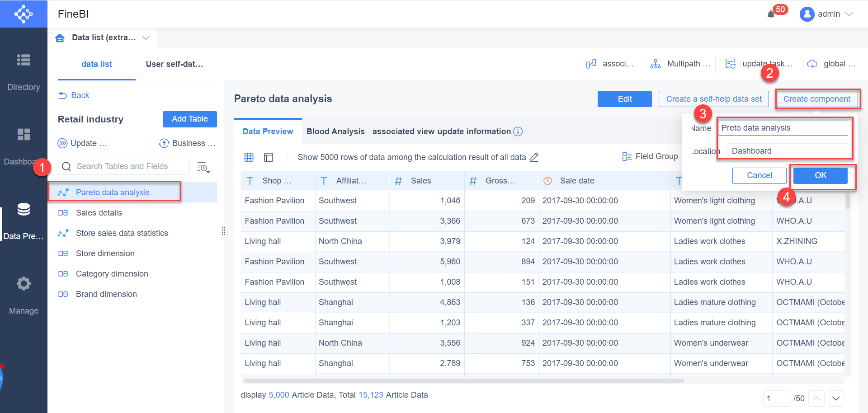The height and width of the screenshot is (413, 868).
Task: Click info icon beside associated view update
Action: pyautogui.click(x=518, y=131)
